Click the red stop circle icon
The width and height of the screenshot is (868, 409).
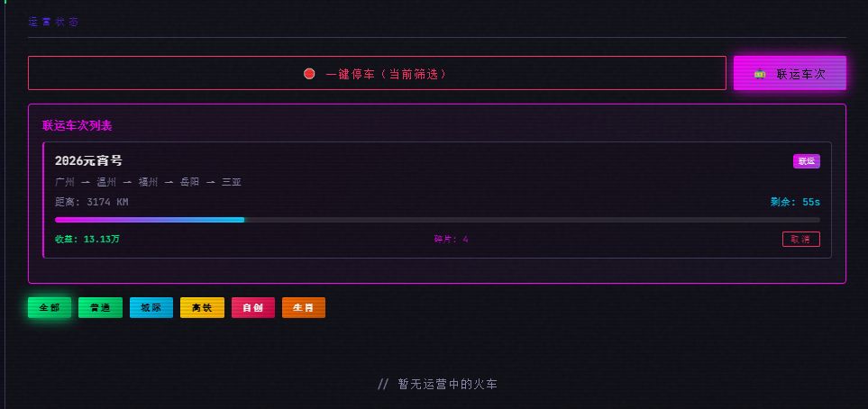[309, 74]
